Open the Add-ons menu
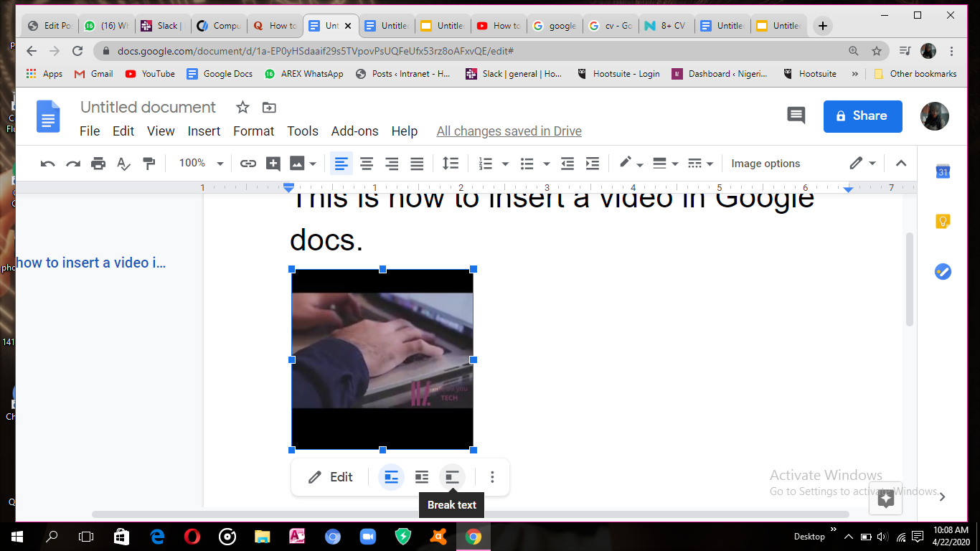 pos(354,131)
